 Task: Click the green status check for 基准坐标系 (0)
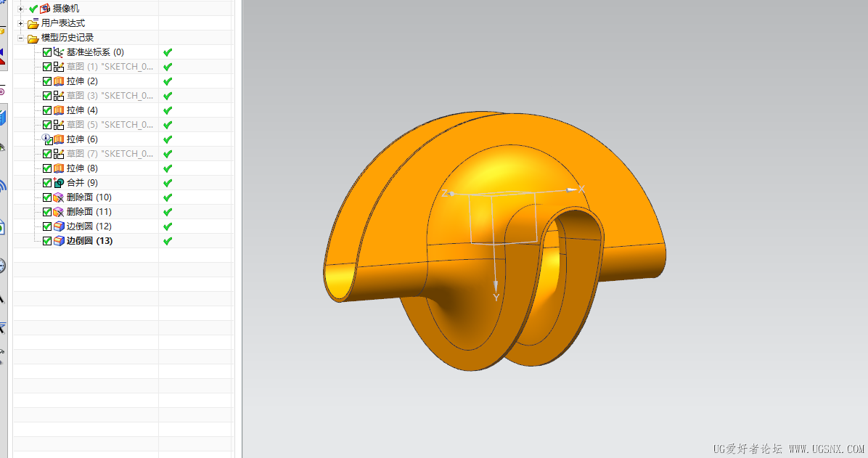tap(168, 52)
